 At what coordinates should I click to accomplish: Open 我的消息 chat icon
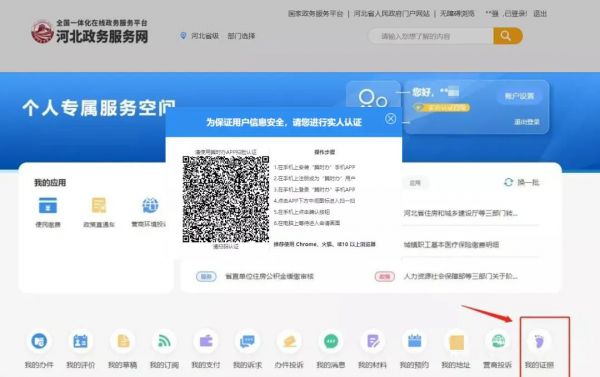pyautogui.click(x=331, y=341)
